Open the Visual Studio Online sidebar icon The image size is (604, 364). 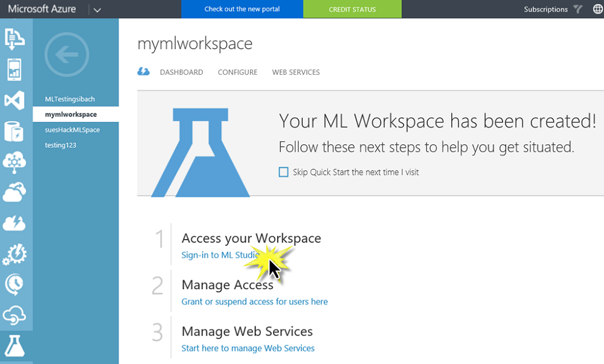14,100
